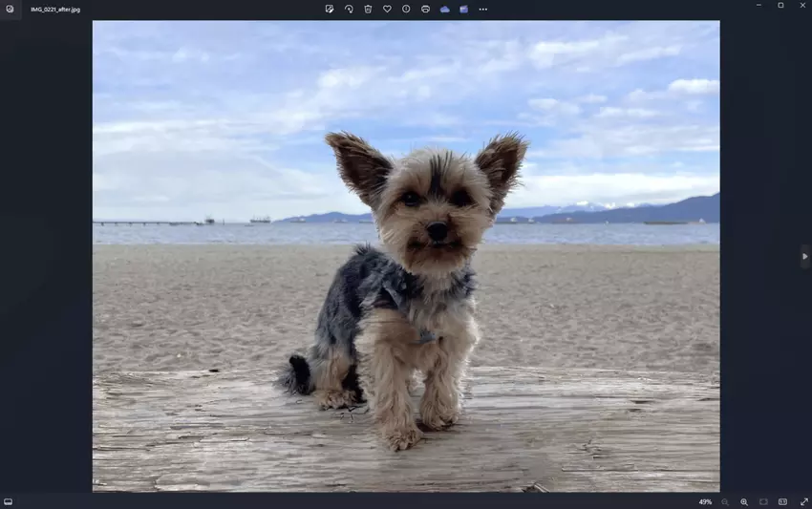Show file info panel
Image resolution: width=812 pixels, height=509 pixels.
point(406,9)
